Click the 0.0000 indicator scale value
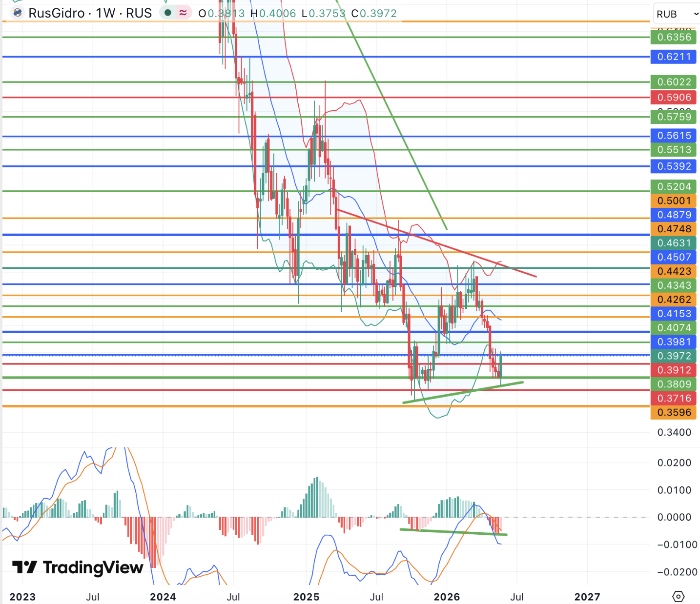 pyautogui.click(x=674, y=517)
